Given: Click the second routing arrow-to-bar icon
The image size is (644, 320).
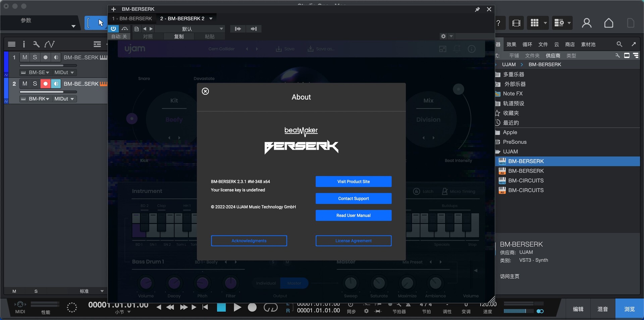Looking at the screenshot, I should click(x=254, y=29).
